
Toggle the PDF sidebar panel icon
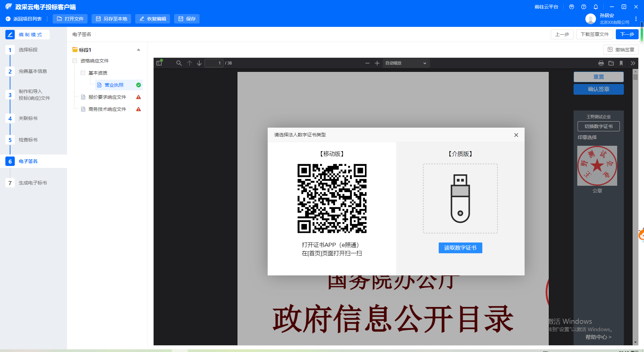pyautogui.click(x=159, y=63)
